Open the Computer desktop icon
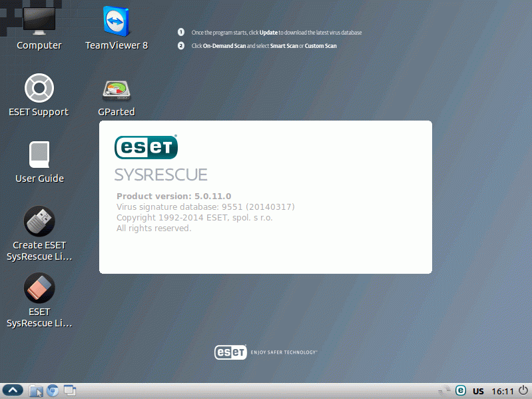Viewport: 532px width, 399px height. tap(39, 21)
